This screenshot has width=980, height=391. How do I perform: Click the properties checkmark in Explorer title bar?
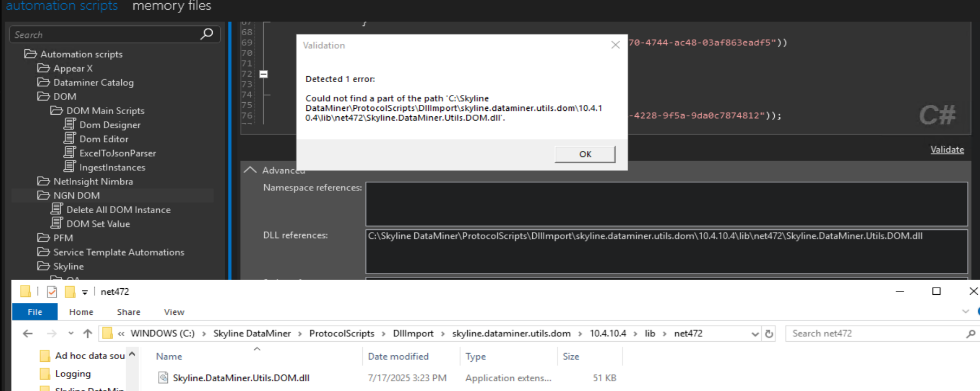(x=52, y=292)
